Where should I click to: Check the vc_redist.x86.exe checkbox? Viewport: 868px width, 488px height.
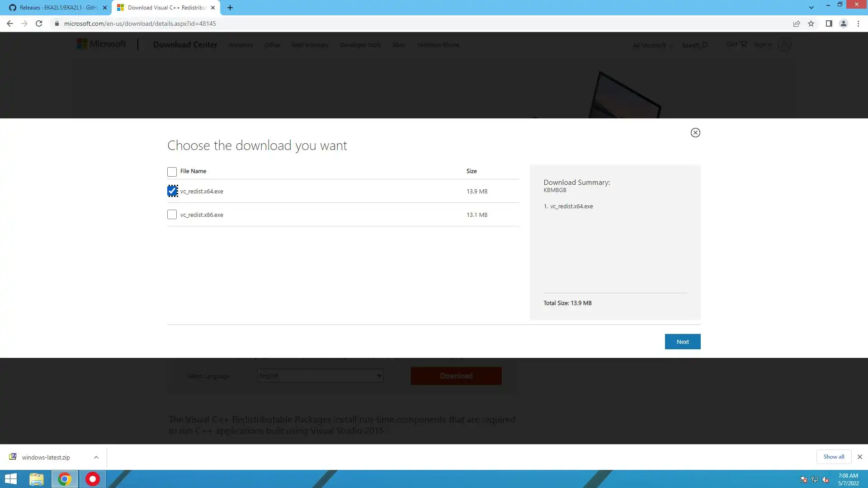[172, 215]
